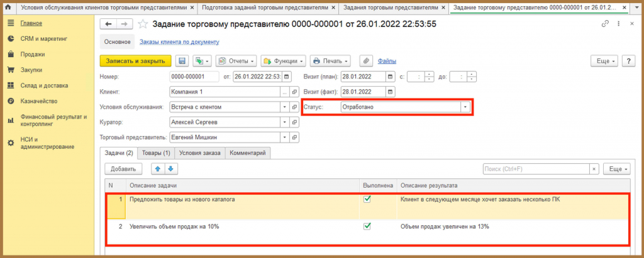Open the Файлы link
644x258 pixels.
(387, 61)
